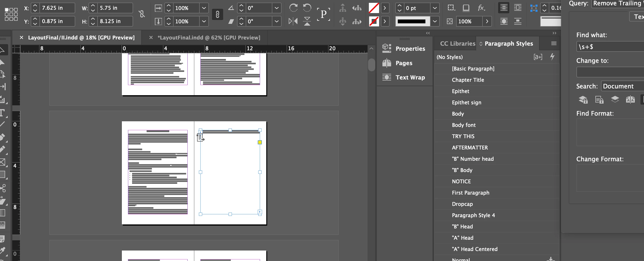Open the Search scope Document dropdown
The image size is (644, 261).
622,86
